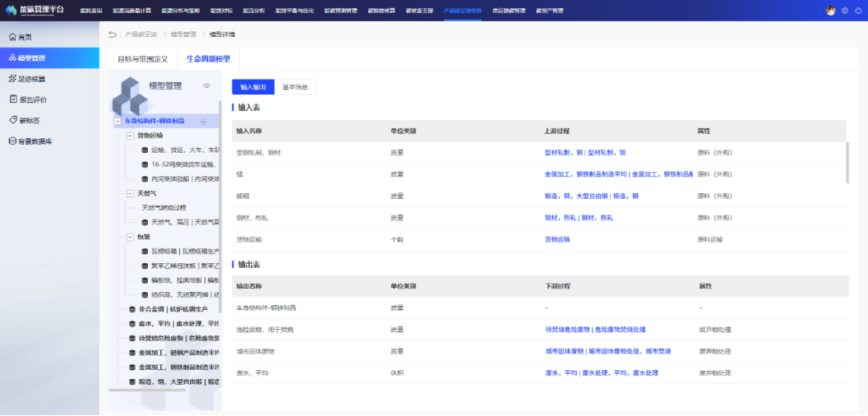Collapse the 天然气 tree node
This screenshot has height=416, width=868.
click(130, 193)
